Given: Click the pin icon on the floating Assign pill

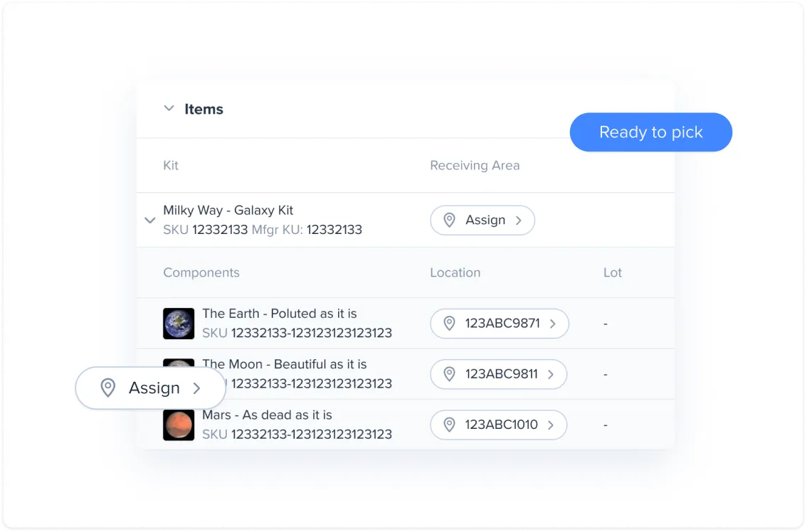Looking at the screenshot, I should pyautogui.click(x=108, y=388).
